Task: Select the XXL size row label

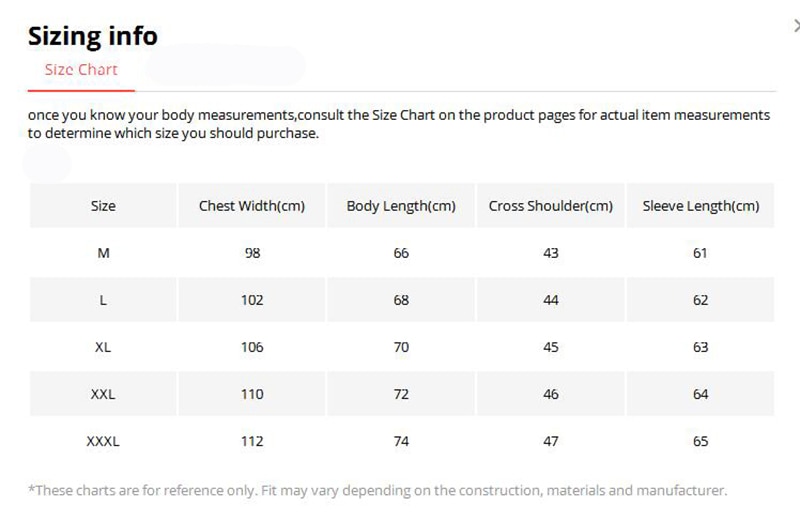Action: pos(103,394)
